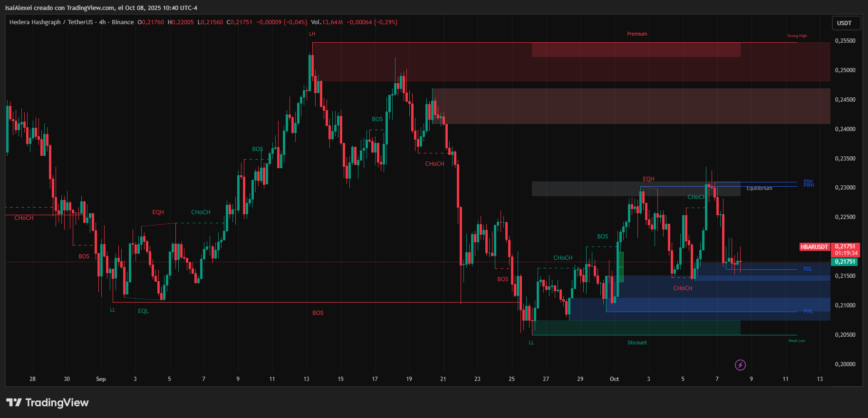
Task: Click the Hedera Hashgraph / TetherUS symbol title
Action: [x=51, y=22]
